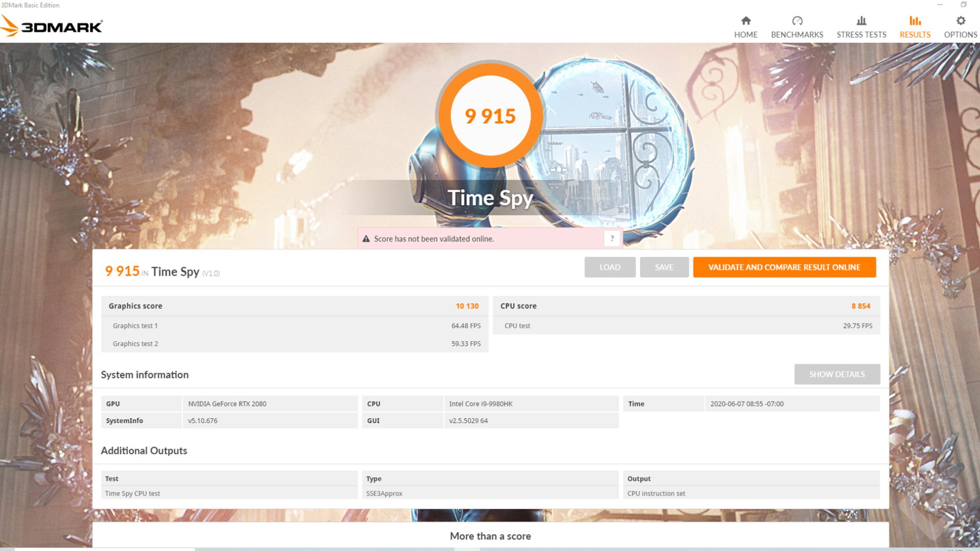Select the RESULTS tab label
Image resolution: width=980 pixels, height=551 pixels.
click(x=915, y=35)
